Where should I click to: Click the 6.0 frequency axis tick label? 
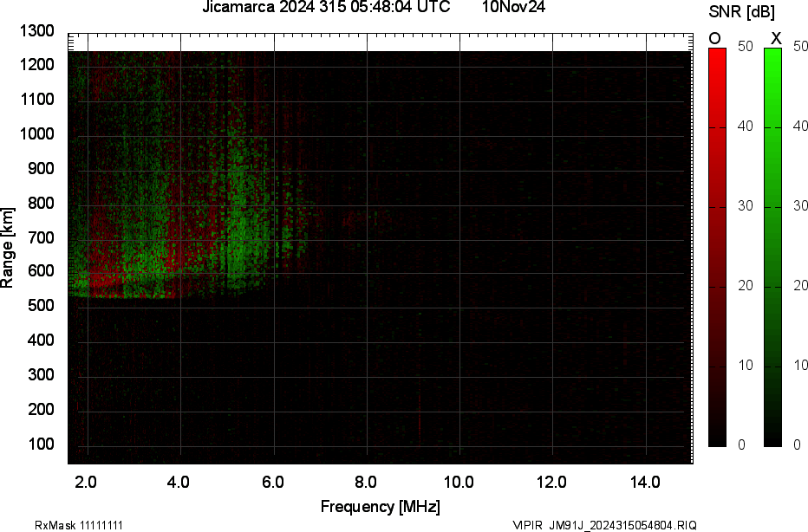(x=272, y=482)
